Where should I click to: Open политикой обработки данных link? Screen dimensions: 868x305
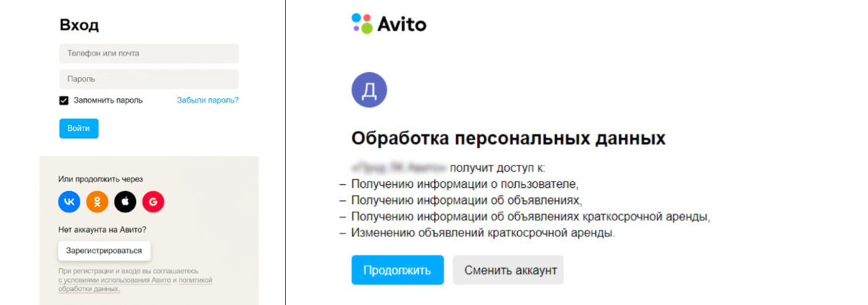pos(135,284)
